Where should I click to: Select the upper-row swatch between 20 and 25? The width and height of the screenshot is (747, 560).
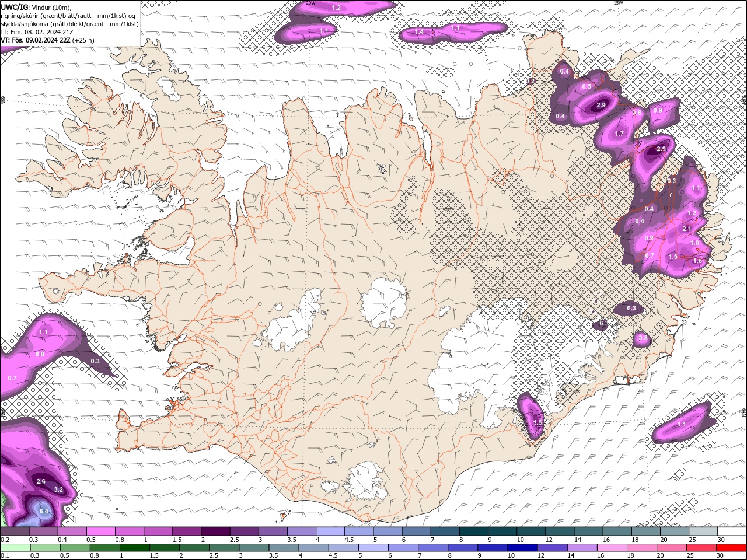coord(675,531)
